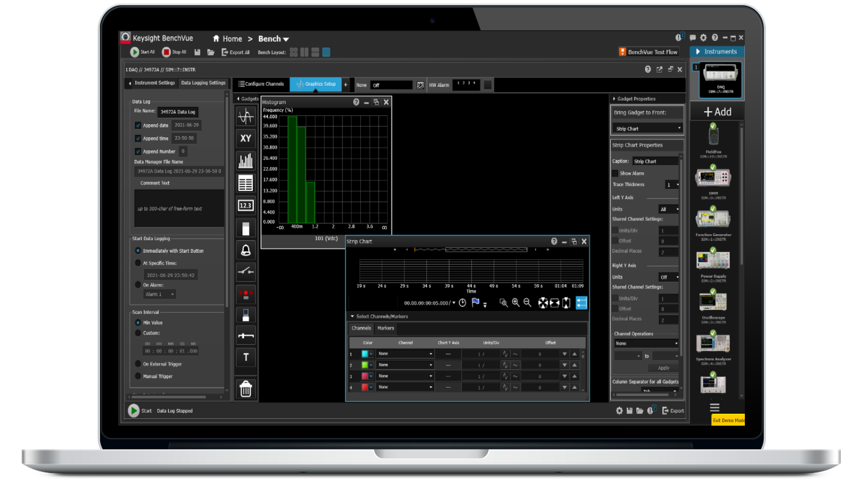Screen dimensions: 868x488
Task: Select the At Specific Time radio option
Action: coord(138,263)
